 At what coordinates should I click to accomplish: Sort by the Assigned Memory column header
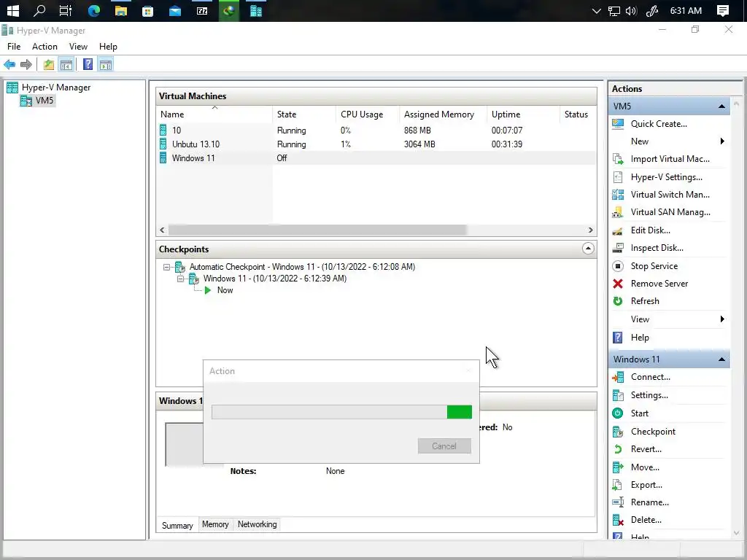pos(443,114)
